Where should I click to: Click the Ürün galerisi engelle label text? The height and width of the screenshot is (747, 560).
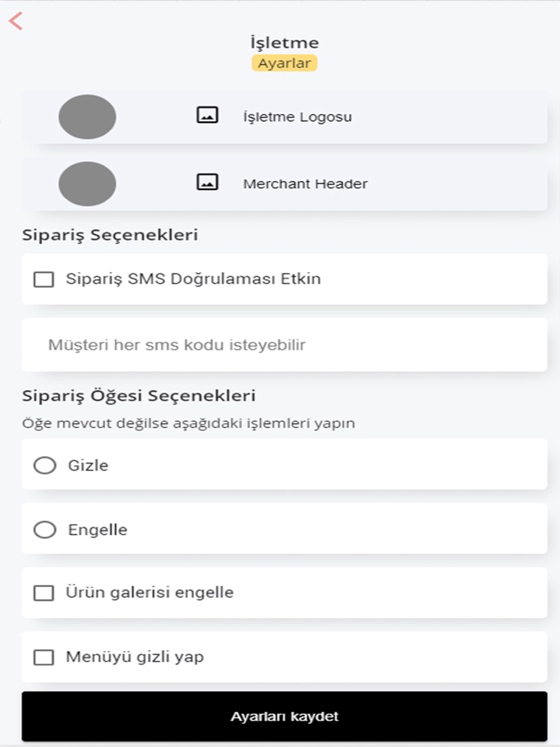tap(150, 592)
